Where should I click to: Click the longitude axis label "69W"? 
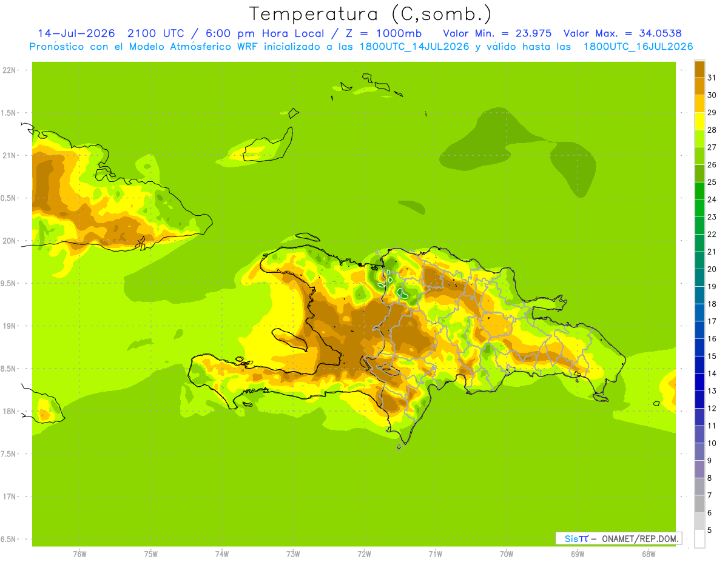coord(578,554)
